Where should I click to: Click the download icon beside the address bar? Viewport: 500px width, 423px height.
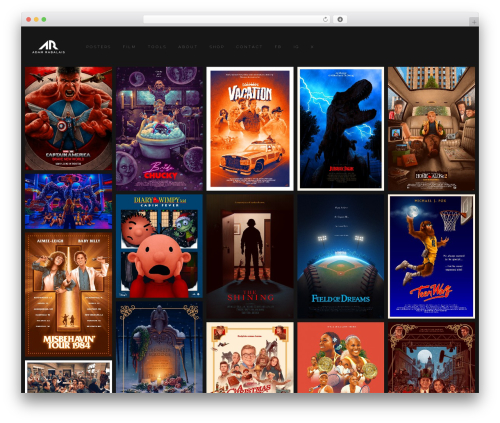pyautogui.click(x=340, y=19)
